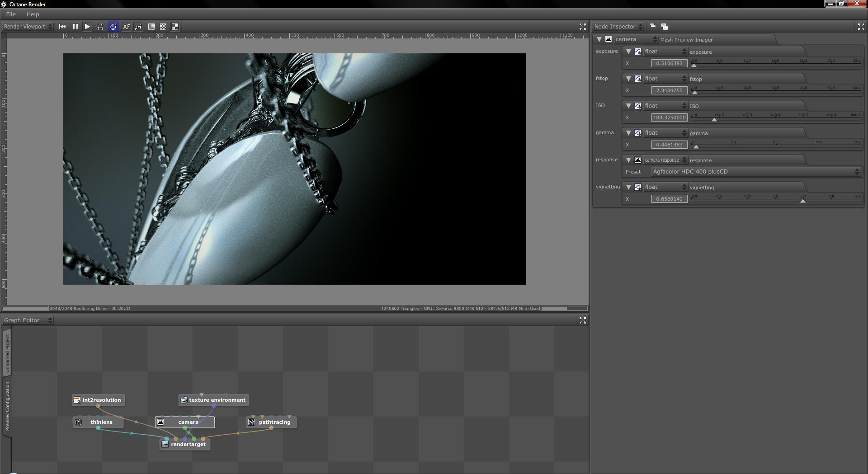This screenshot has width=868, height=474.
Task: Click the stacked windows icon in Node Inspector
Action: pyautogui.click(x=664, y=27)
